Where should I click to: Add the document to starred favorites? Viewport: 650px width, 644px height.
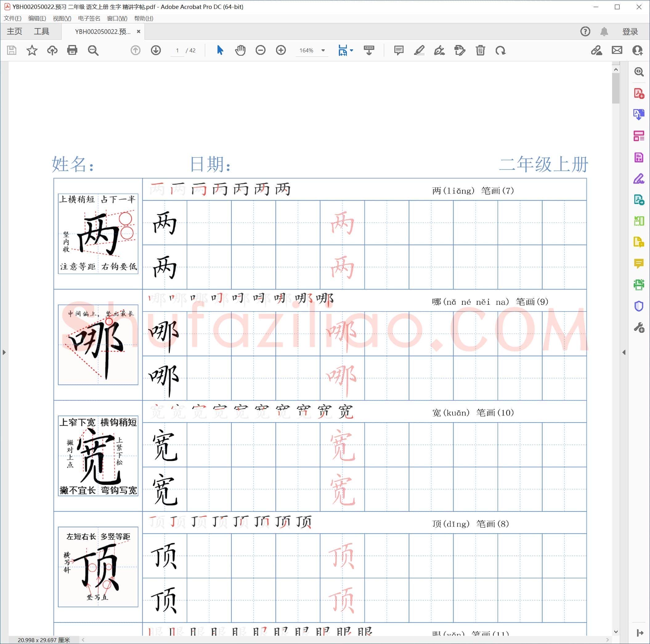pyautogui.click(x=32, y=51)
